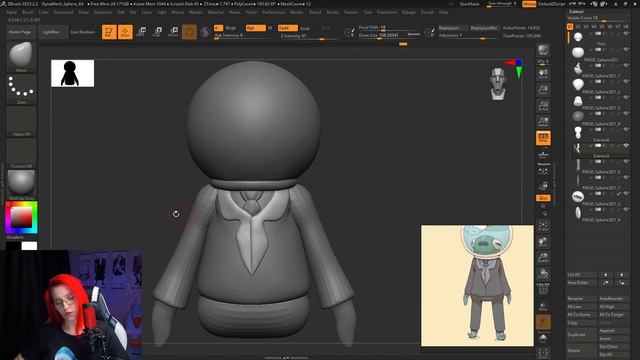Screen dimensions: 640x360
Task: Toggle the Xyz rotation axis button
Action: coord(543,198)
